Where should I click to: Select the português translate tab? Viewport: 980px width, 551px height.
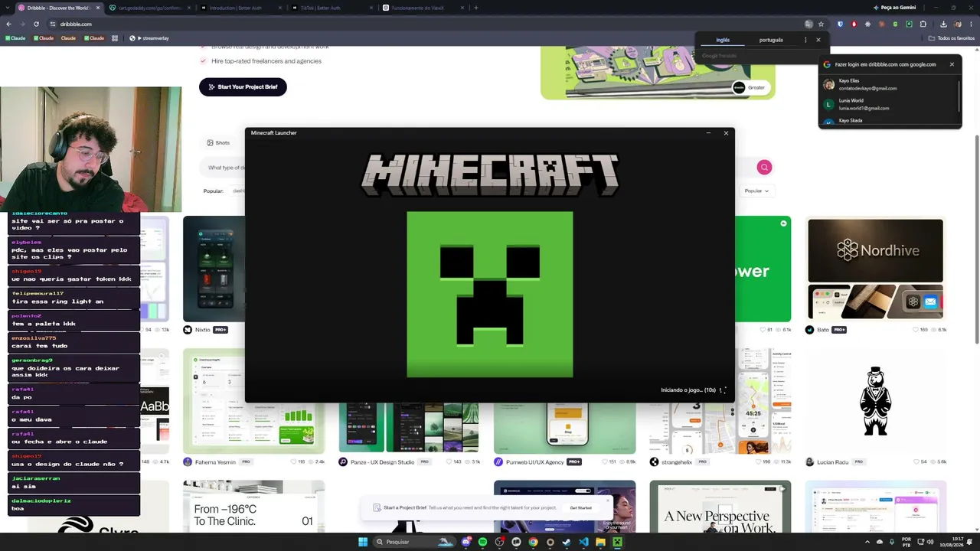(x=771, y=40)
